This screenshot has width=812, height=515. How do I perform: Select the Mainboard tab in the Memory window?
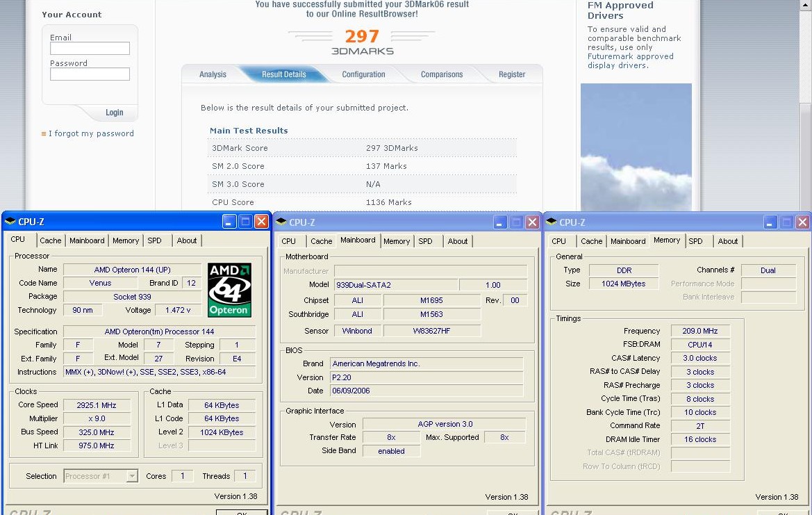[x=628, y=241]
